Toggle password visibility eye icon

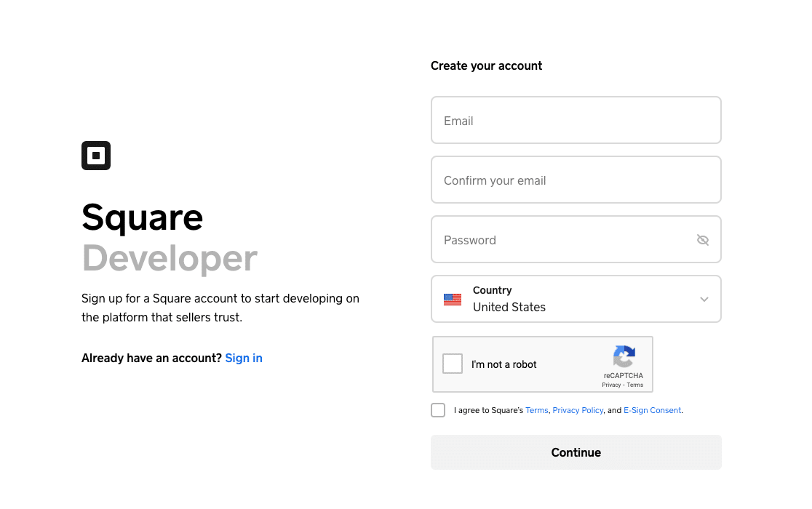pyautogui.click(x=703, y=240)
